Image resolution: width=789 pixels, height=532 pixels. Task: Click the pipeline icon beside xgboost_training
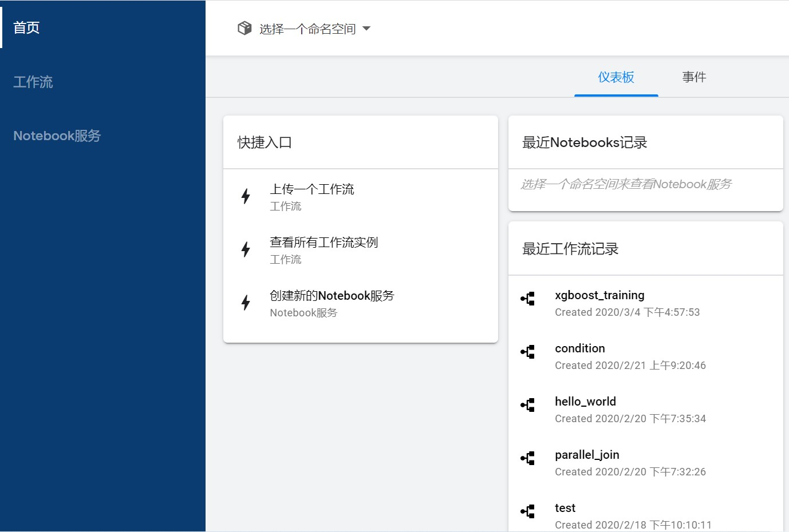pyautogui.click(x=527, y=298)
